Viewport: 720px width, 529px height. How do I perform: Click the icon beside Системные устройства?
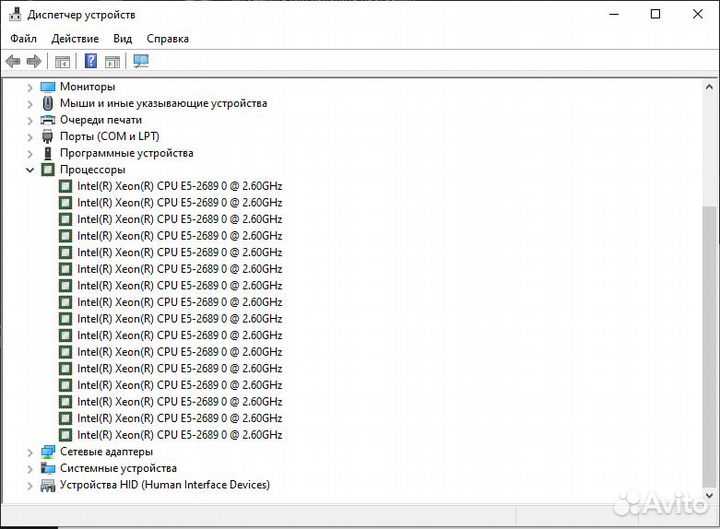tap(48, 468)
